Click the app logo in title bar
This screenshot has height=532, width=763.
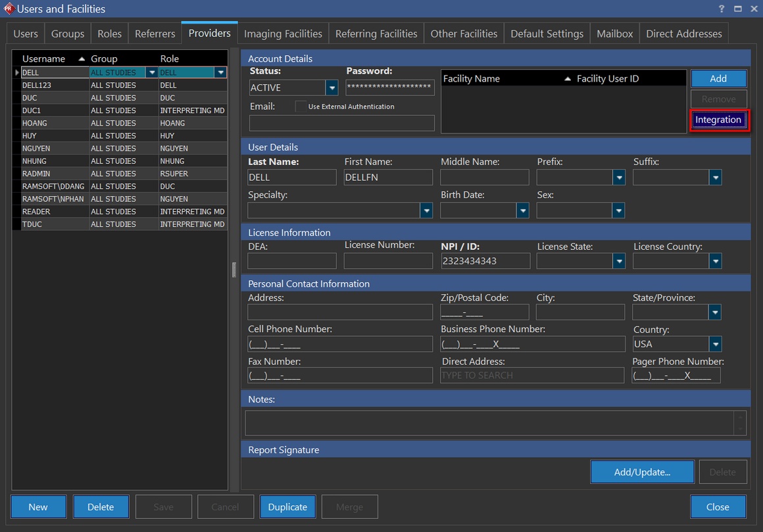[9, 9]
